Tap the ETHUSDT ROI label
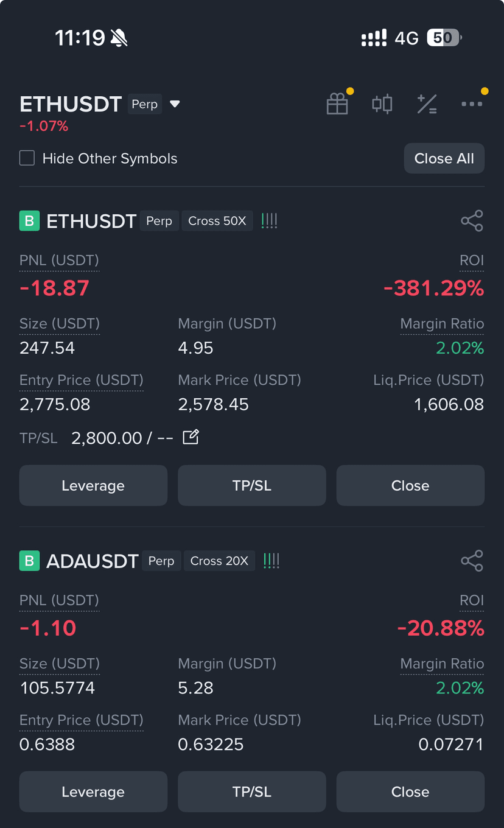The width and height of the screenshot is (504, 828). [472, 261]
